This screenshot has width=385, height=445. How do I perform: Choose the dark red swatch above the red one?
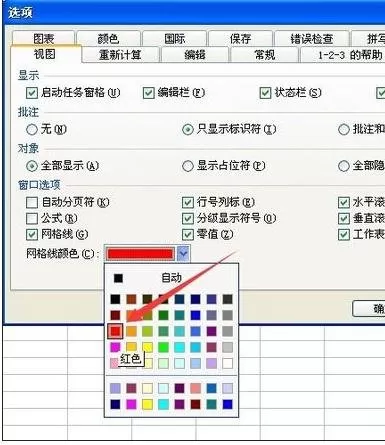tap(115, 315)
